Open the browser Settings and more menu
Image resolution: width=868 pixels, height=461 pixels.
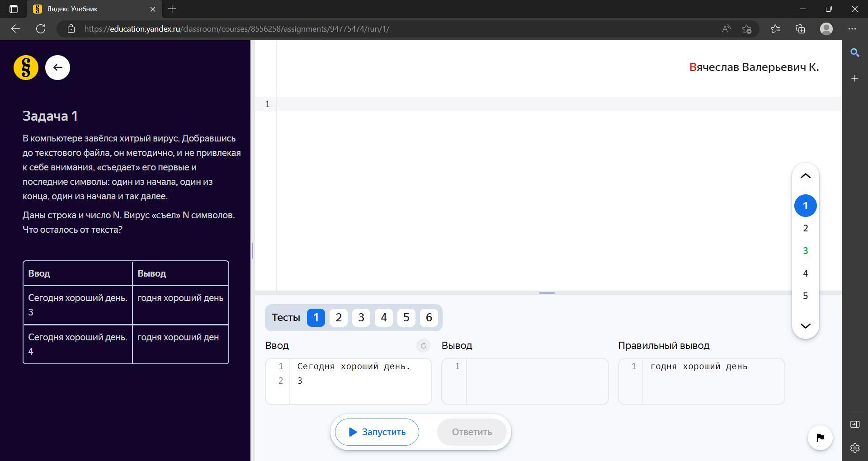(x=852, y=29)
